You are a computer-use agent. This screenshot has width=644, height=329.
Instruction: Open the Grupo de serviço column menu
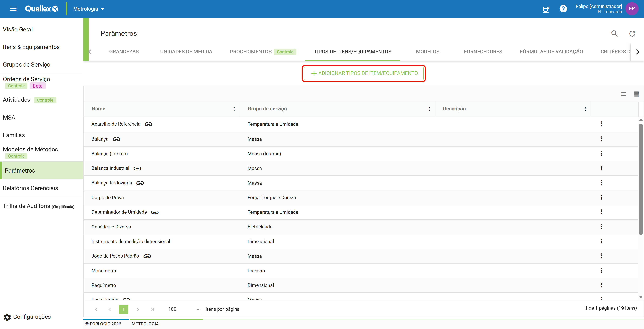pyautogui.click(x=429, y=109)
